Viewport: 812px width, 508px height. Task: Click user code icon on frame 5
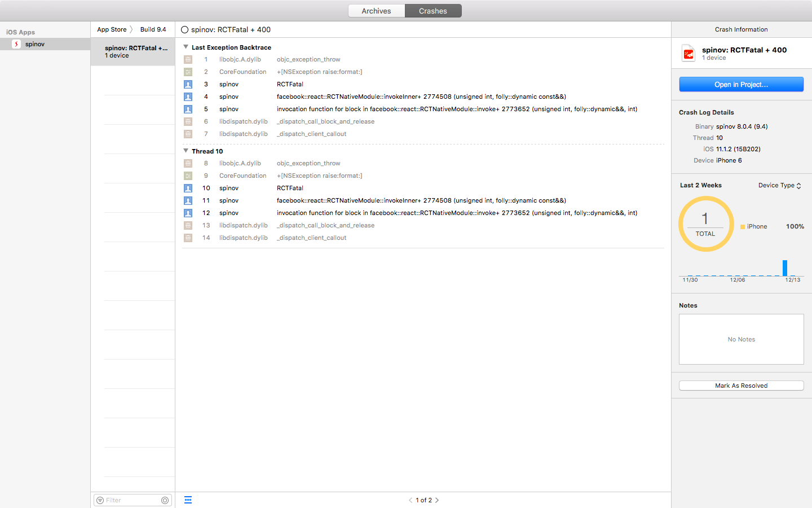[x=188, y=109]
